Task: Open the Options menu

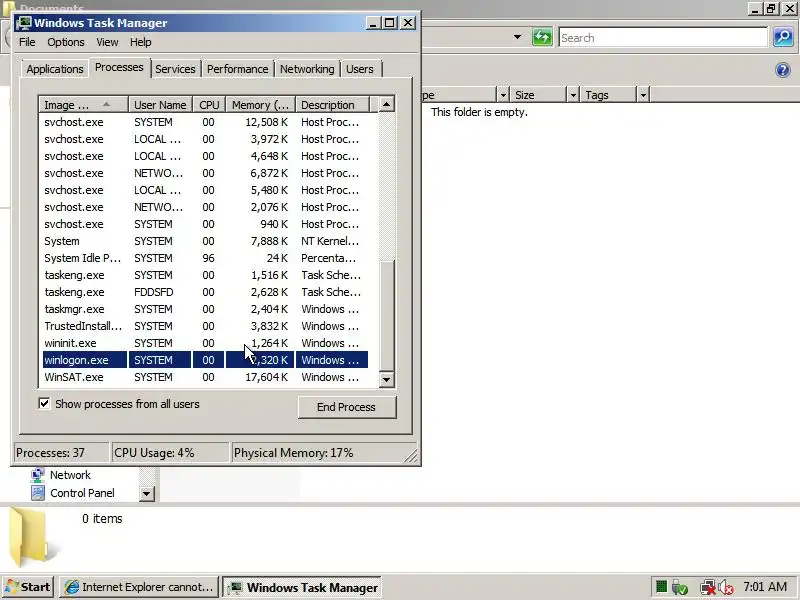Action: 66,42
